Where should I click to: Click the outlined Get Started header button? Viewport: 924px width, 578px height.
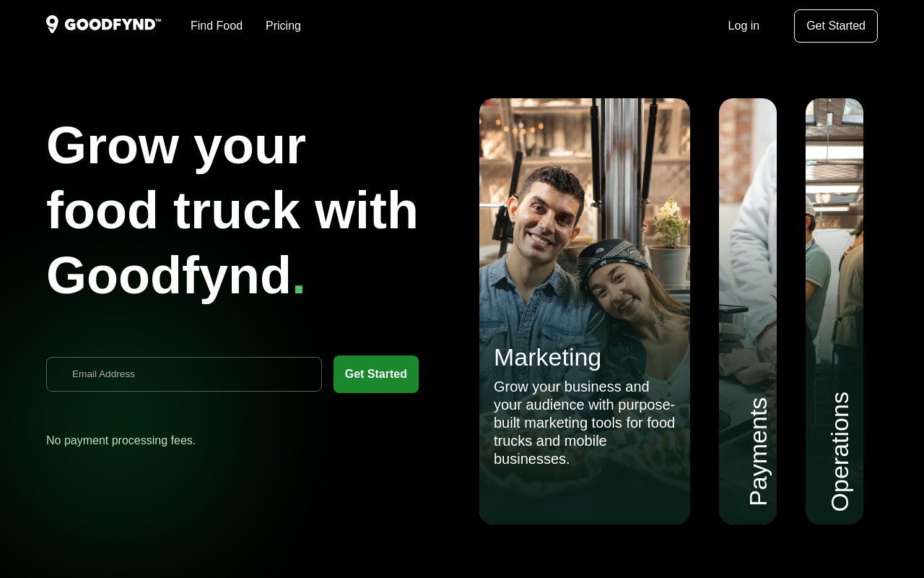pos(836,26)
